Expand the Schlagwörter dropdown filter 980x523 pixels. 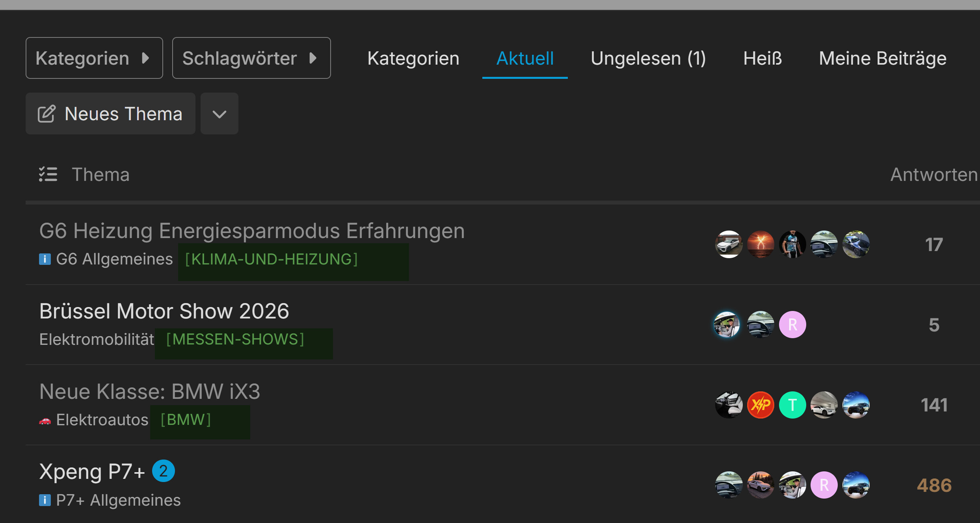251,58
